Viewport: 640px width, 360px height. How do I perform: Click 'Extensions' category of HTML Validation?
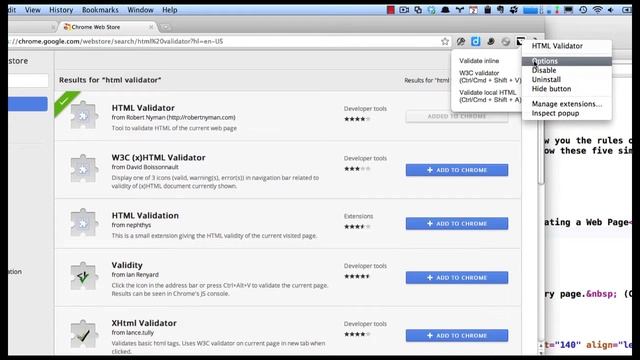(358, 216)
